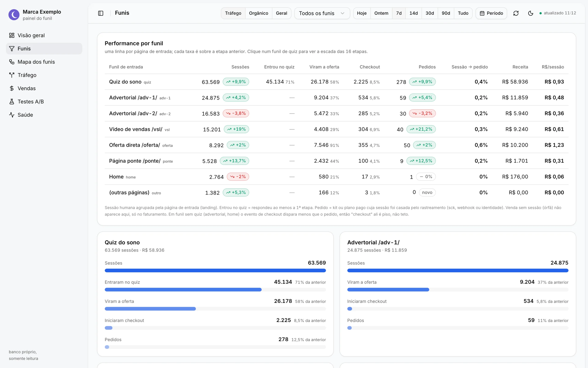Go to Mapa dos funis
This screenshot has width=588, height=368.
44,62
